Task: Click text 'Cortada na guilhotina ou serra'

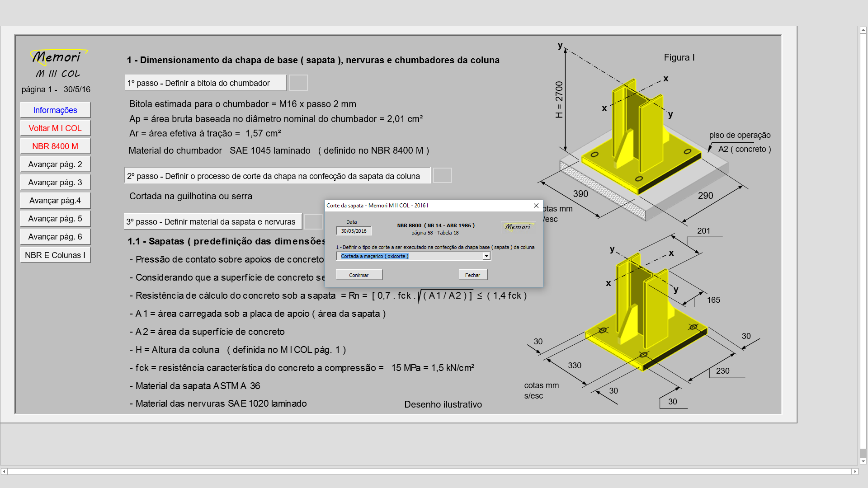Action: pyautogui.click(x=191, y=197)
